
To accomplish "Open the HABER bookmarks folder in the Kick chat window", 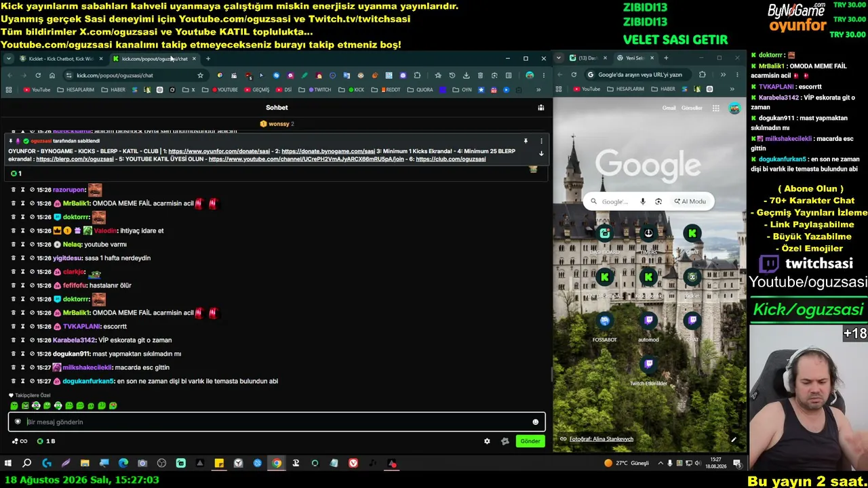I will 113,89.
